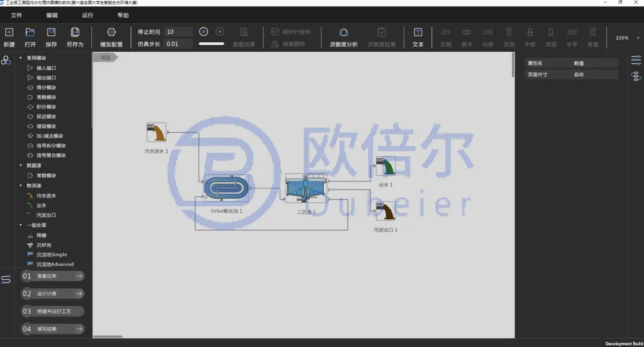The width and height of the screenshot is (644, 347).
Task: Collapse the 物流源 tree group
Action: pos(20,185)
